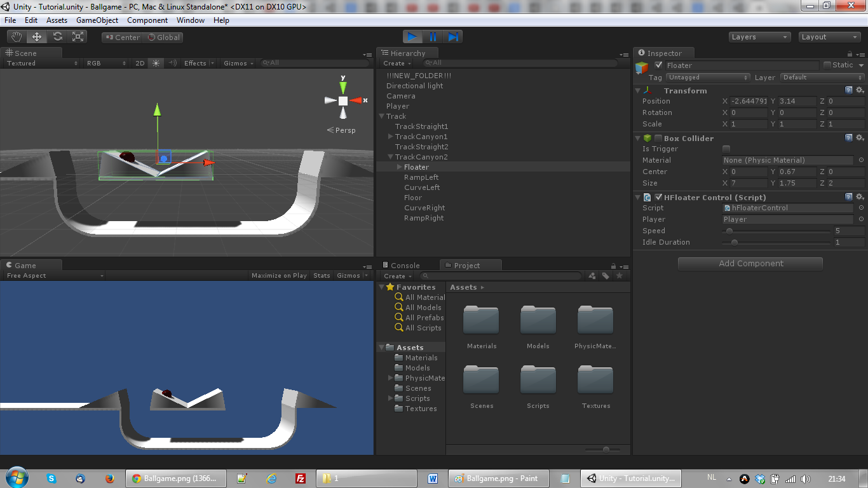Collapse the Track hierarchy item

point(381,116)
